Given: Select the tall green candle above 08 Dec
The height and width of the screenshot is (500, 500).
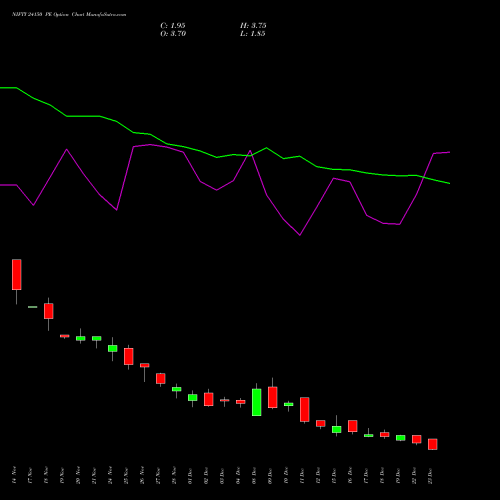Looking at the screenshot, I should point(257,402).
